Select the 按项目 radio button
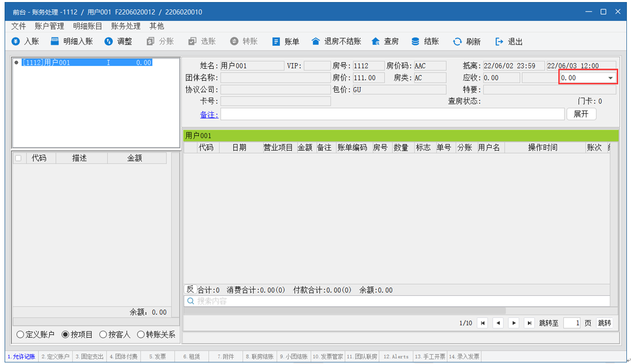This screenshot has height=364, width=631. [x=65, y=335]
